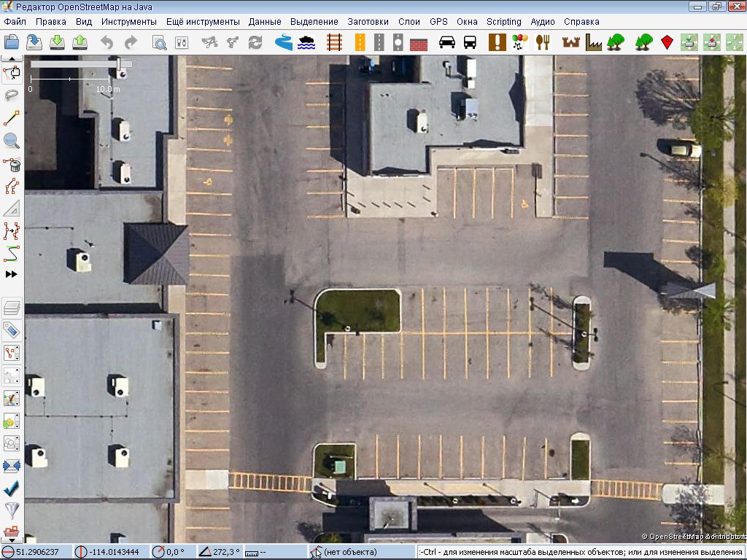Toggle the validator checkmark panel

[12, 487]
